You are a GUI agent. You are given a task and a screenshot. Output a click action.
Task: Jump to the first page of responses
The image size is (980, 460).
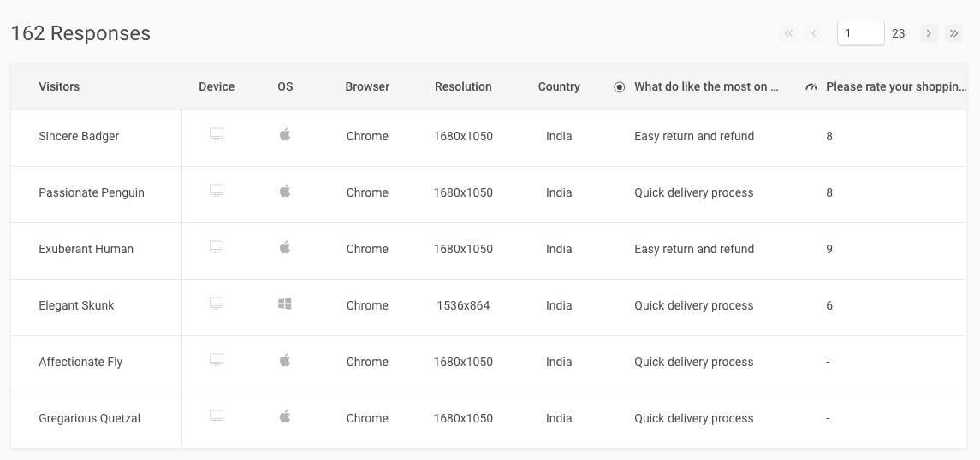pos(788,33)
